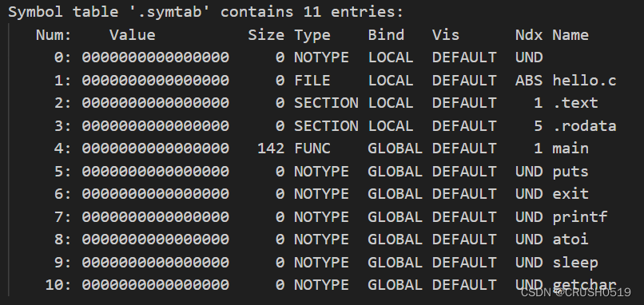Select the 'Value' column header
The width and height of the screenshot is (644, 305).
coord(133,35)
